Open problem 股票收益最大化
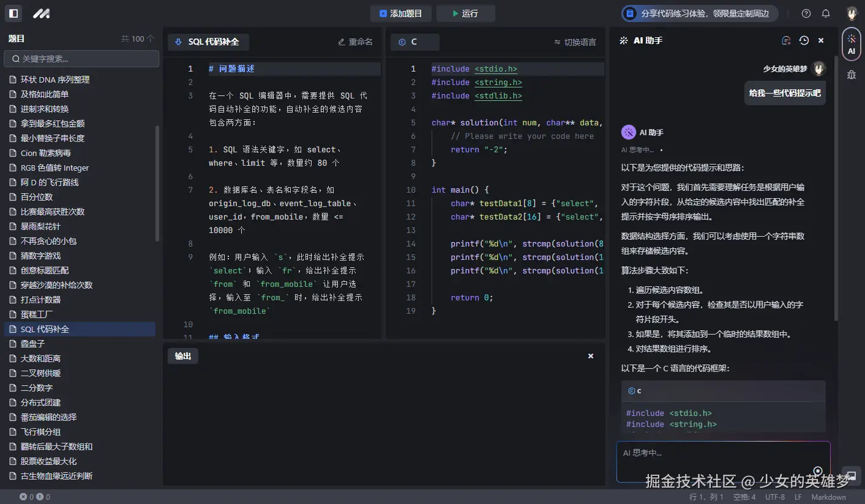The height and width of the screenshot is (504, 865). tap(80, 461)
